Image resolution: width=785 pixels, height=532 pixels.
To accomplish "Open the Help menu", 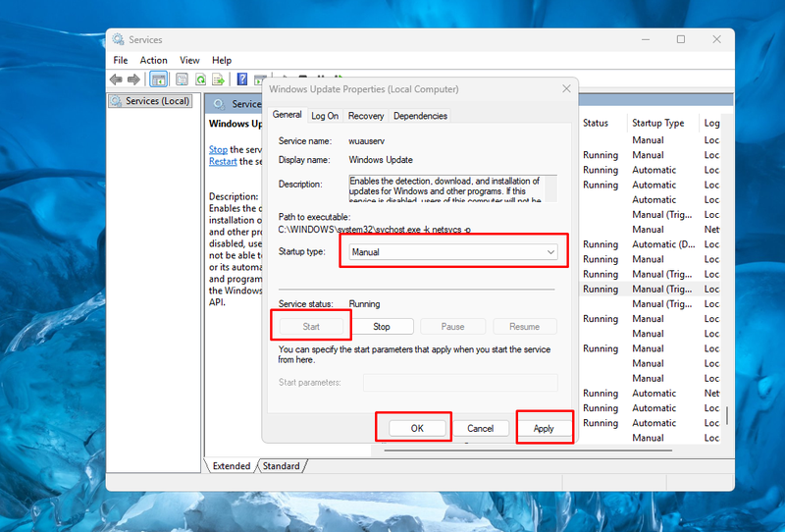I will point(222,60).
